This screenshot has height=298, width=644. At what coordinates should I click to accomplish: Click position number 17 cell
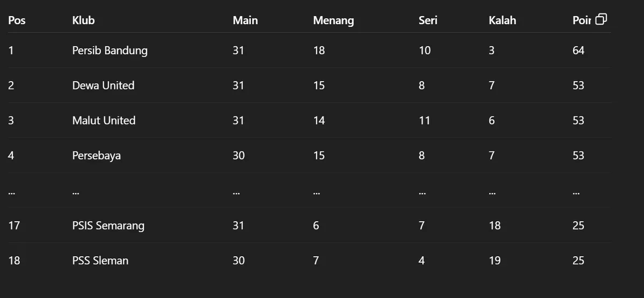pyautogui.click(x=14, y=226)
